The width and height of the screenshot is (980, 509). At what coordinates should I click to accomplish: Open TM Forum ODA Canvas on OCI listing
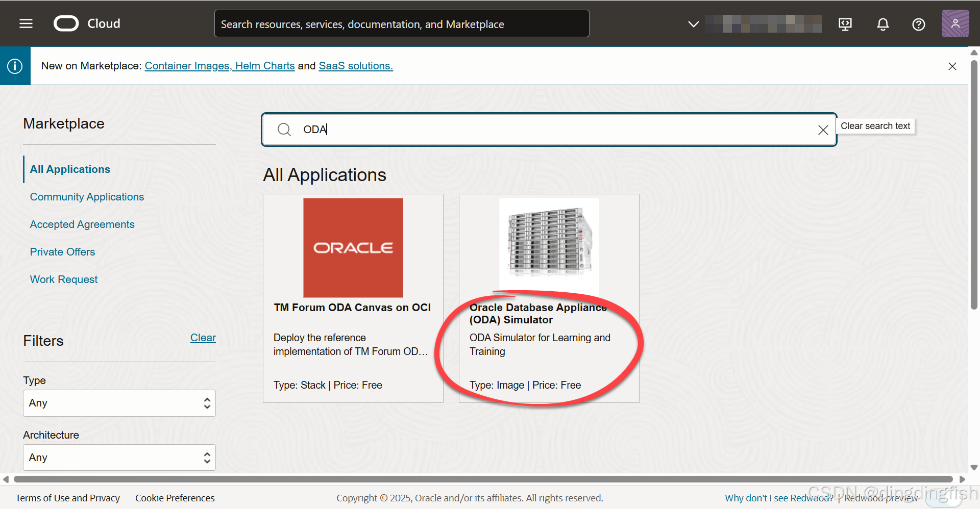[x=352, y=308]
